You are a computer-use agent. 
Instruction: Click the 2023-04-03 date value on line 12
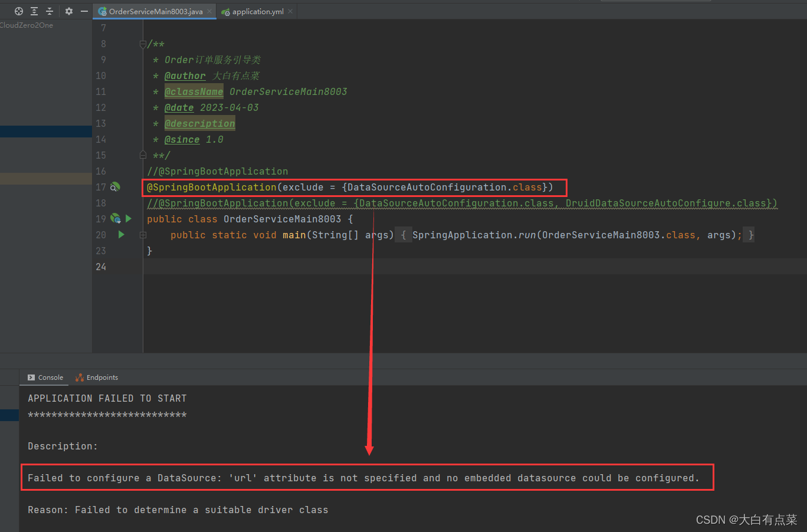click(x=229, y=107)
